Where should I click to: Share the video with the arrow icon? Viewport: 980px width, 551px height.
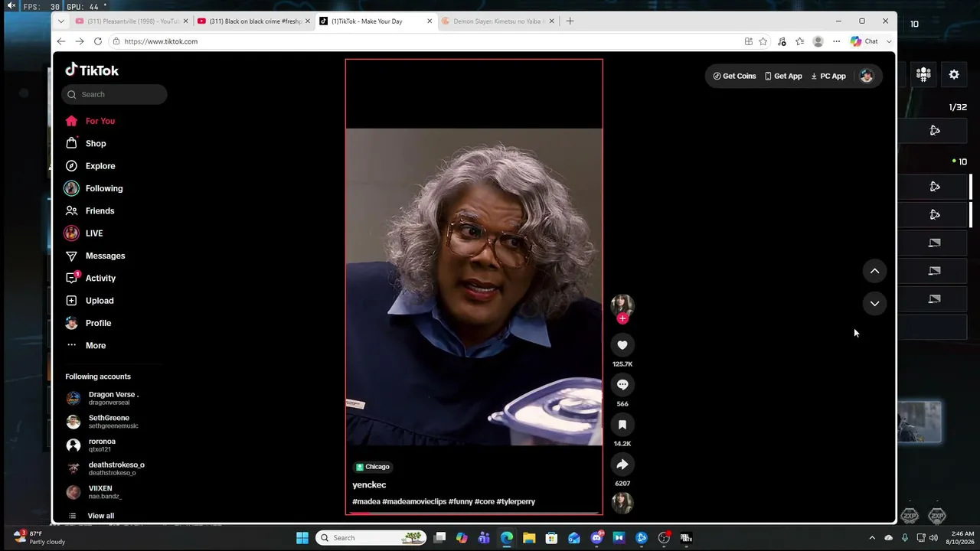[x=622, y=465]
